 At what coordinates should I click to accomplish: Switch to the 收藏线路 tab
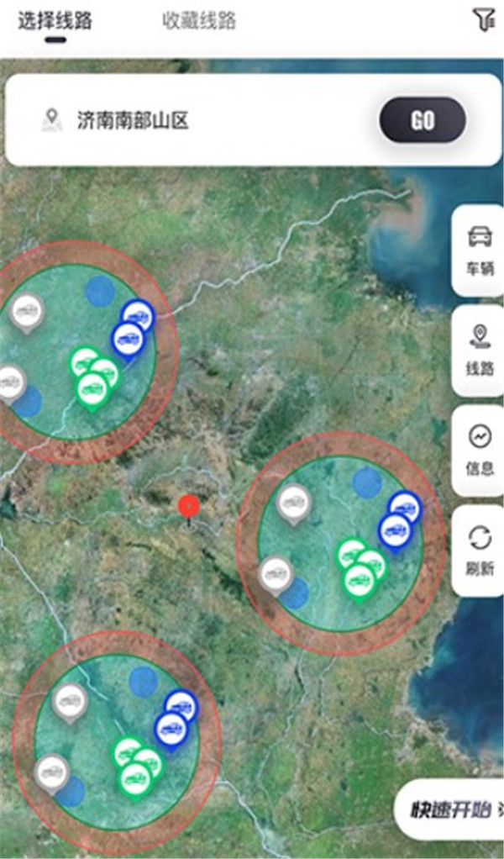(199, 21)
